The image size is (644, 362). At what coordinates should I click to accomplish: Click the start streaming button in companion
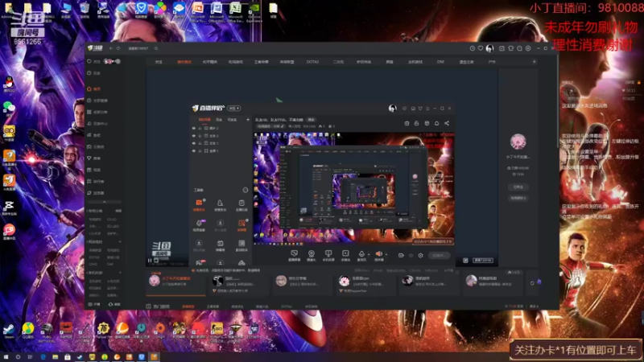pos(439,255)
